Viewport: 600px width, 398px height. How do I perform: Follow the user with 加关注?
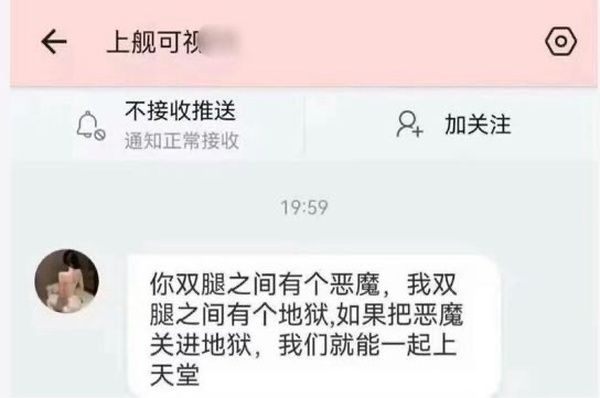point(478,125)
